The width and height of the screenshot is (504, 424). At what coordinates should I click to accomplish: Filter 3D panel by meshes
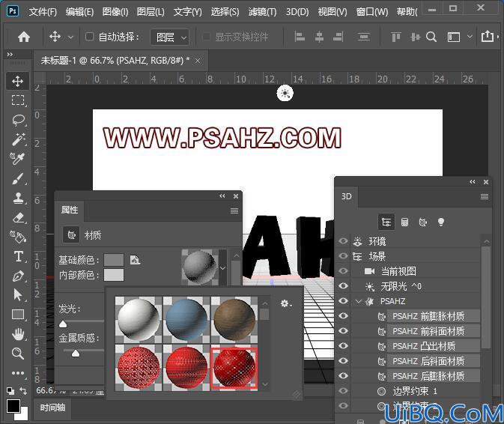[404, 222]
